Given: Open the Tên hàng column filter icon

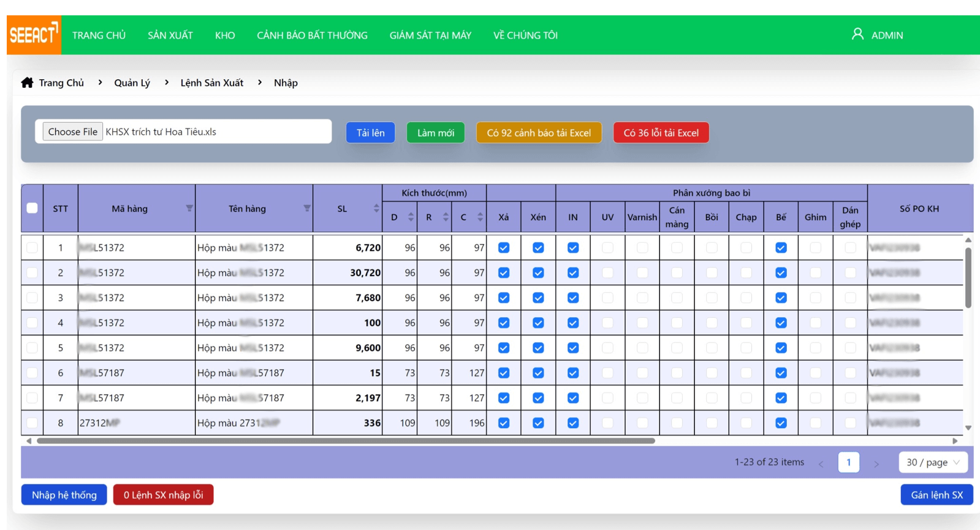Looking at the screenshot, I should [x=307, y=209].
